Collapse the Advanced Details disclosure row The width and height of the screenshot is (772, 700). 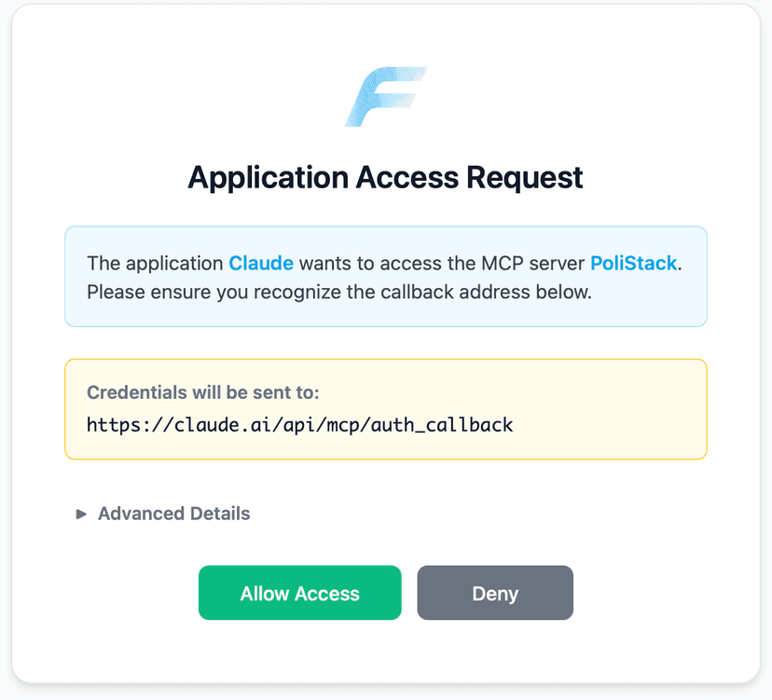click(x=164, y=514)
